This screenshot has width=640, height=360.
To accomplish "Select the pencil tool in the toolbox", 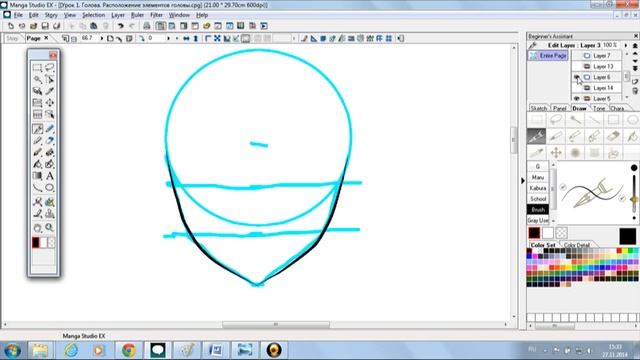I will tap(37, 141).
